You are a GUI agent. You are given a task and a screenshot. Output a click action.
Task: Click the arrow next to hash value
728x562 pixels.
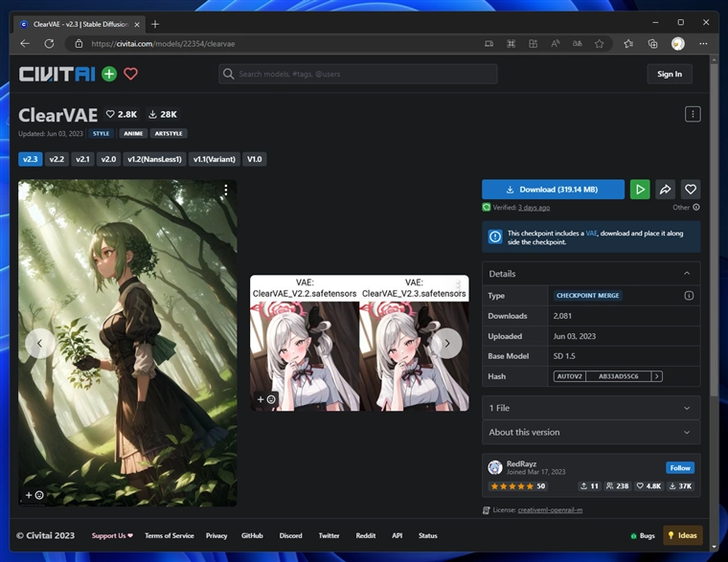656,376
